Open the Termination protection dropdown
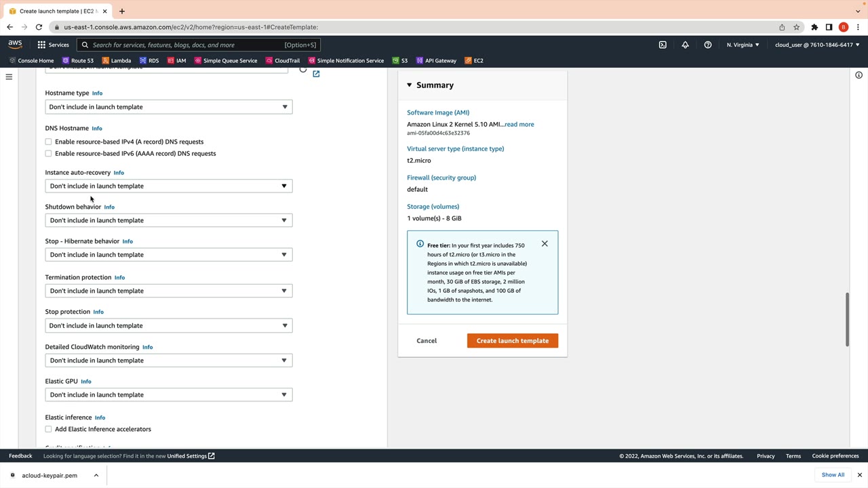The height and width of the screenshot is (488, 868). [169, 291]
